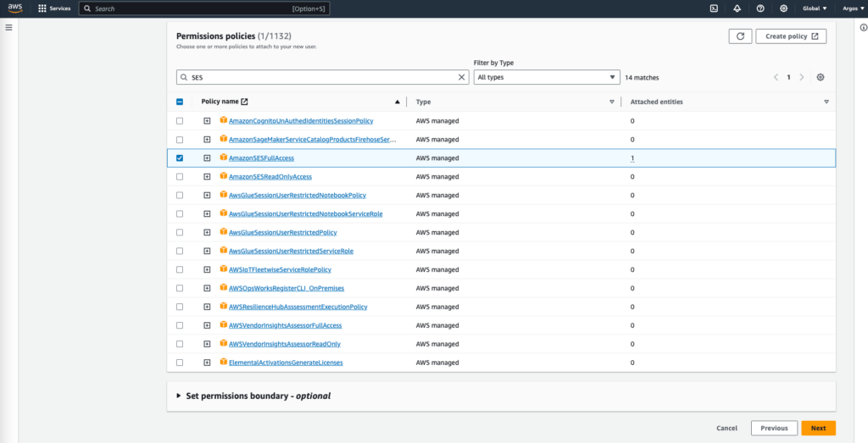Check AWSOpsWorksRegisterCLI_OnPremises checkbox
The width and height of the screenshot is (868, 443).
click(x=180, y=288)
